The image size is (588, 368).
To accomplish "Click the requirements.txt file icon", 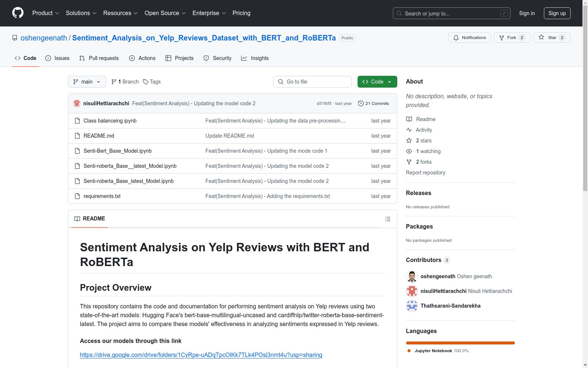I will click(77, 196).
